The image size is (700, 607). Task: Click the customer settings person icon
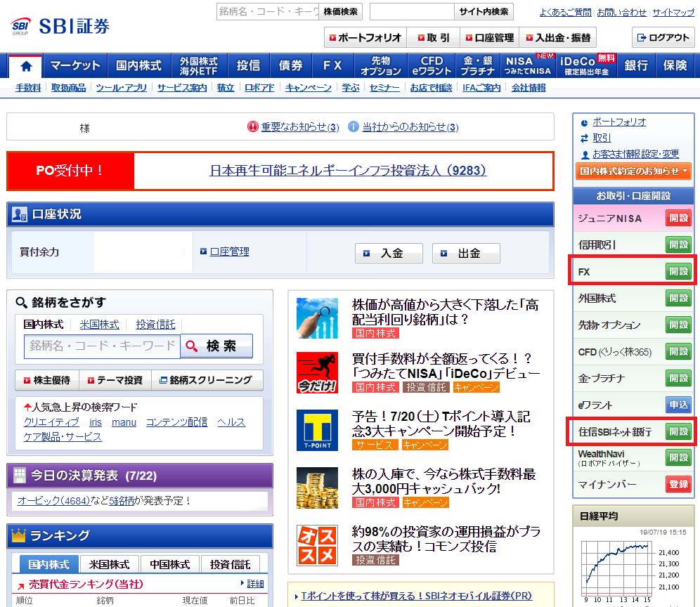click(585, 155)
